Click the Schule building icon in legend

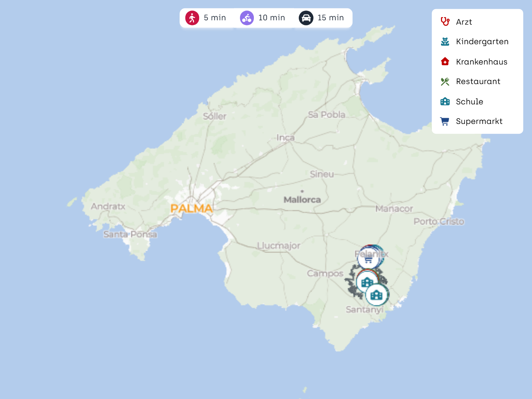[x=445, y=101]
